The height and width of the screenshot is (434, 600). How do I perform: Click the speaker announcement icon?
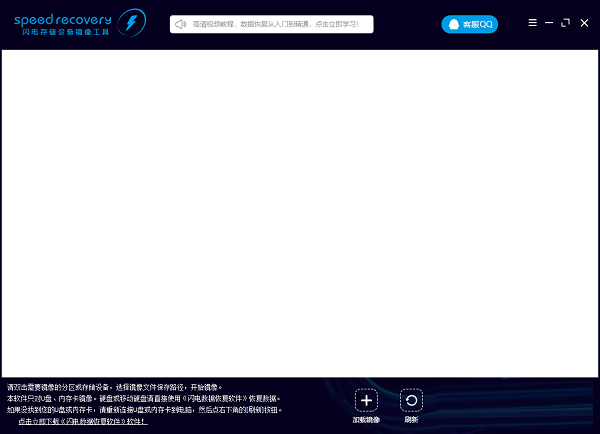point(180,24)
